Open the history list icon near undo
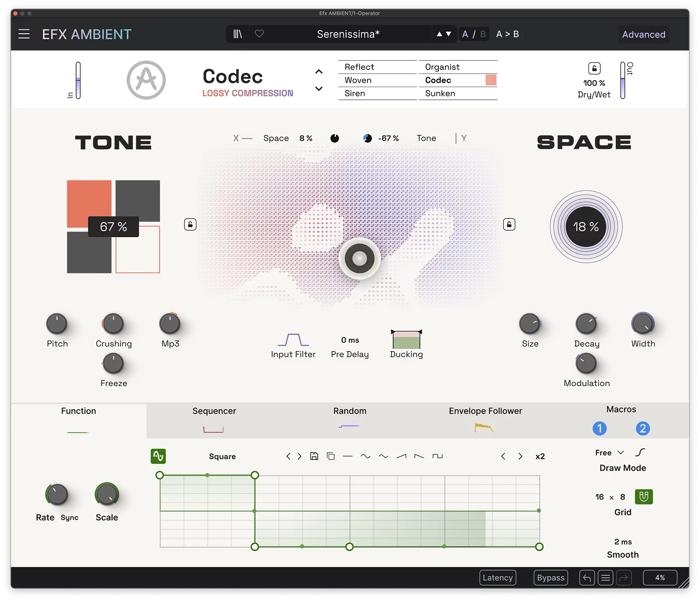 [x=605, y=577]
